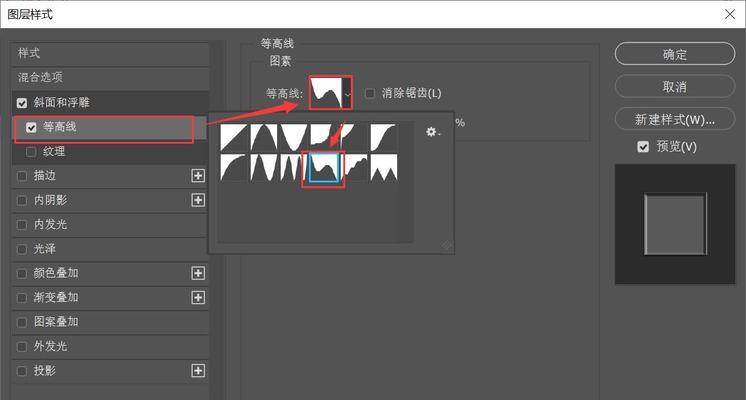Click the plus icon beside 投影
This screenshot has height=400, width=746.
pos(198,371)
